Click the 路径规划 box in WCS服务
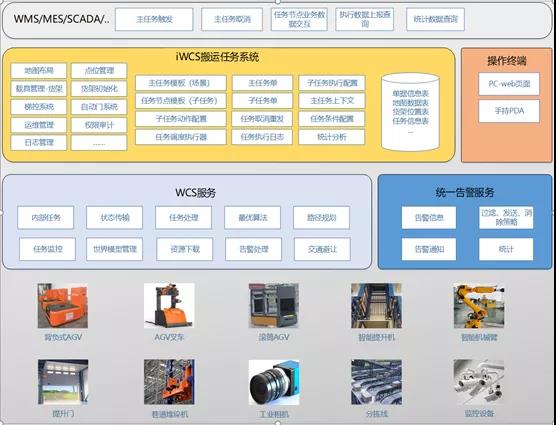 [321, 218]
